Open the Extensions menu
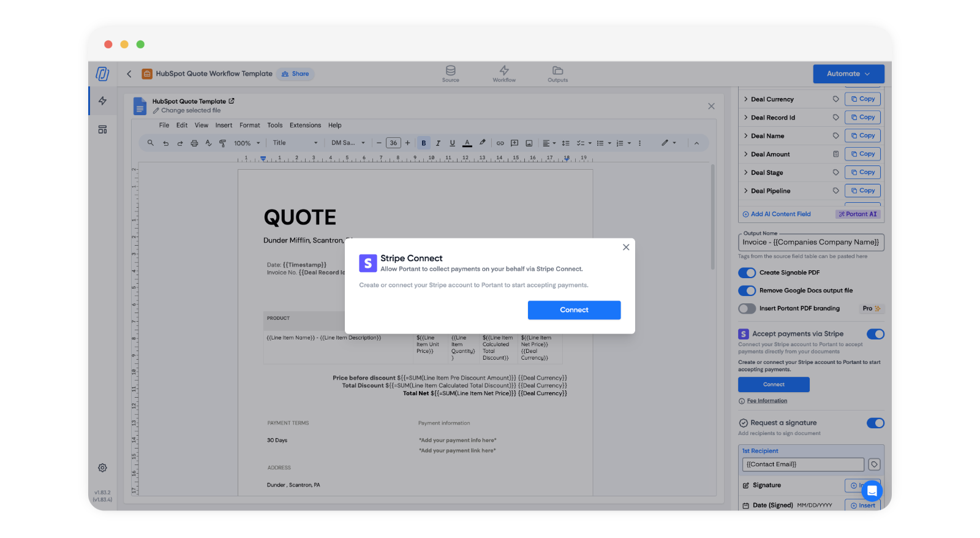Image resolution: width=980 pixels, height=538 pixels. 305,126
